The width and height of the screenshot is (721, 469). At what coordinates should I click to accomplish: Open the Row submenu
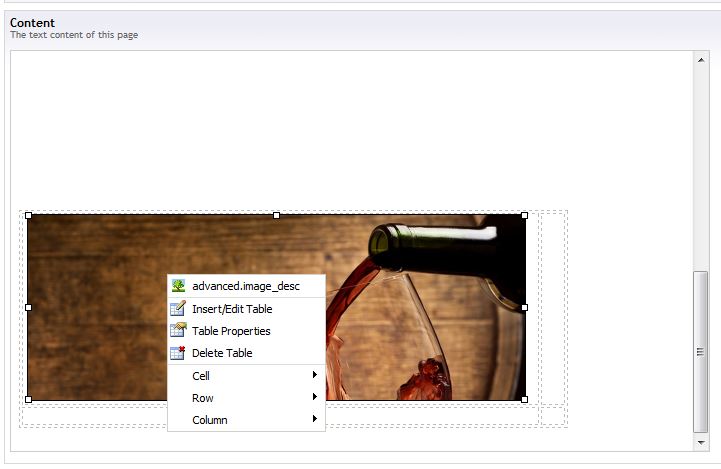(x=246, y=398)
